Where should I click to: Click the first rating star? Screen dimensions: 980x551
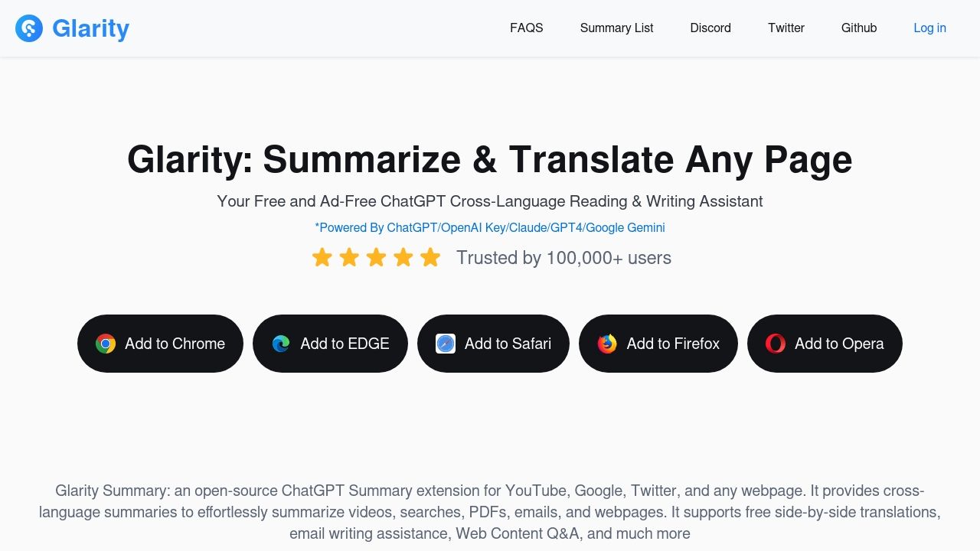(x=322, y=258)
